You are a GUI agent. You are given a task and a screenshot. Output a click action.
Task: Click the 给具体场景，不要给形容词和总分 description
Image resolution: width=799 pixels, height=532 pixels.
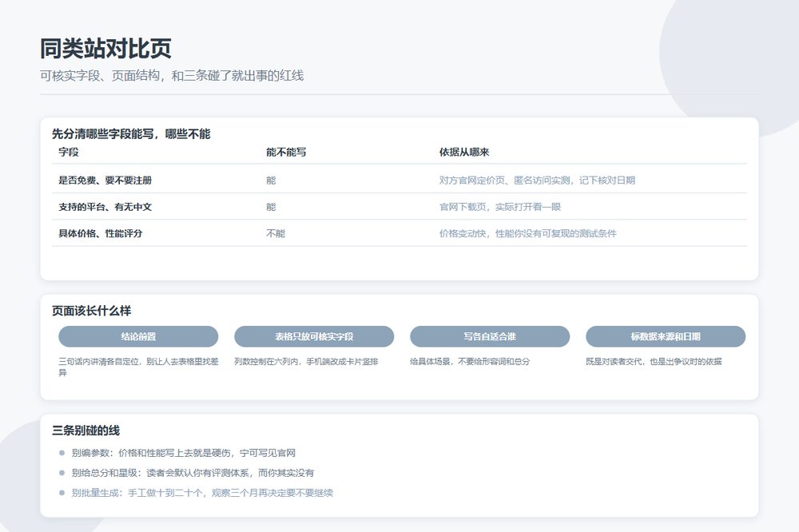click(470, 361)
